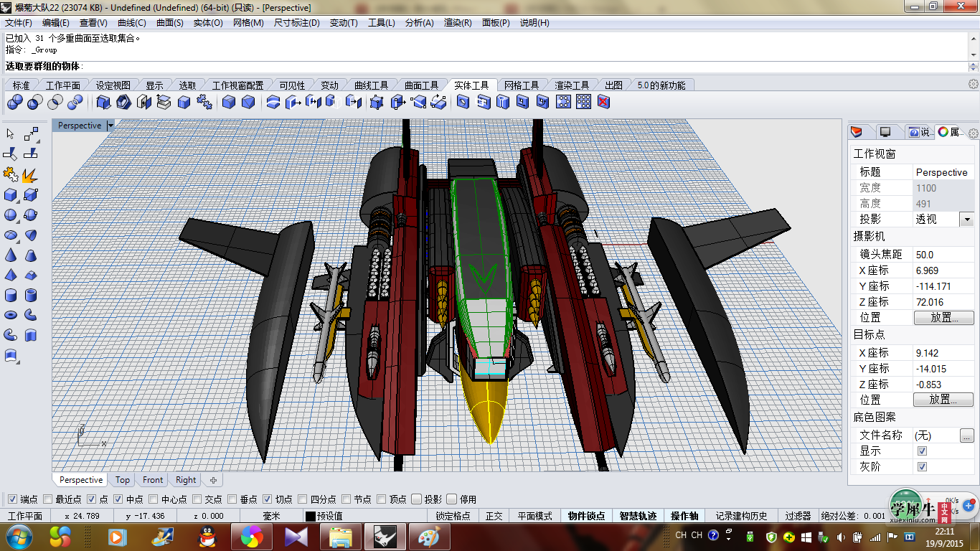This screenshot has height=551, width=980.
Task: Select the arrow pointer tool
Action: click(x=10, y=134)
